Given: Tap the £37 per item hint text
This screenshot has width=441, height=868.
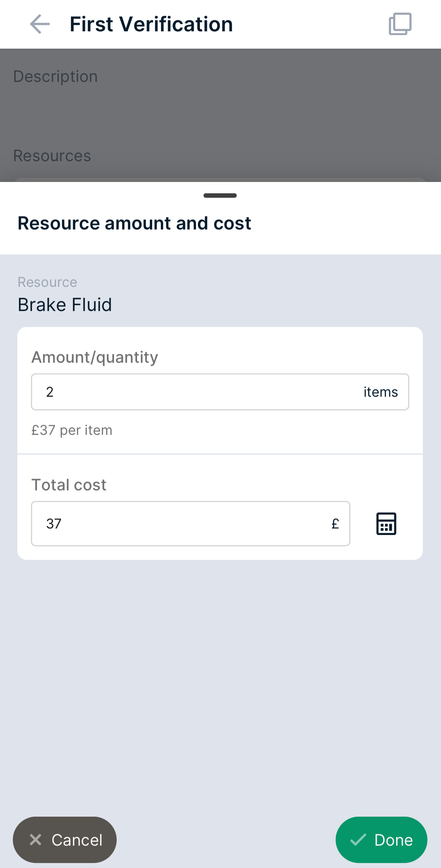Looking at the screenshot, I should pos(72,430).
